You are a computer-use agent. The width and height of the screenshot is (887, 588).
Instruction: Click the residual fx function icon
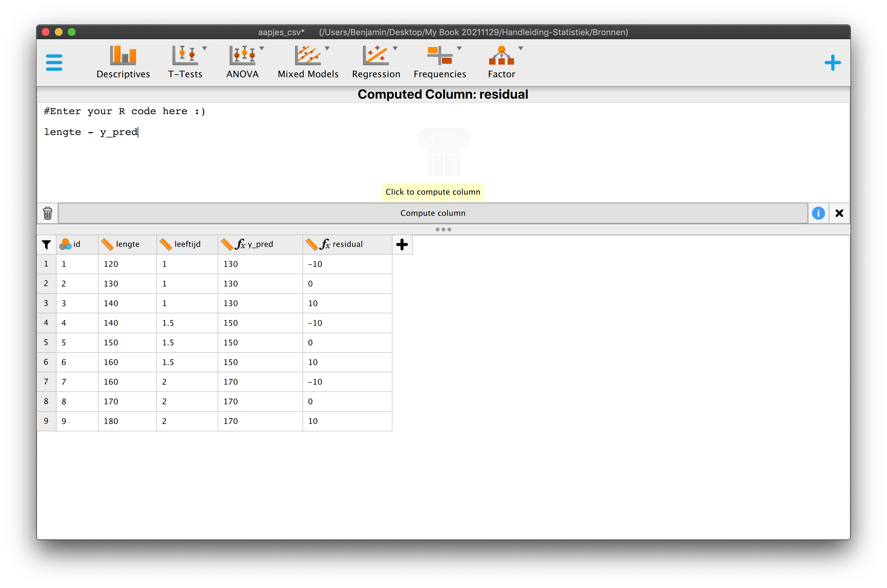point(325,244)
